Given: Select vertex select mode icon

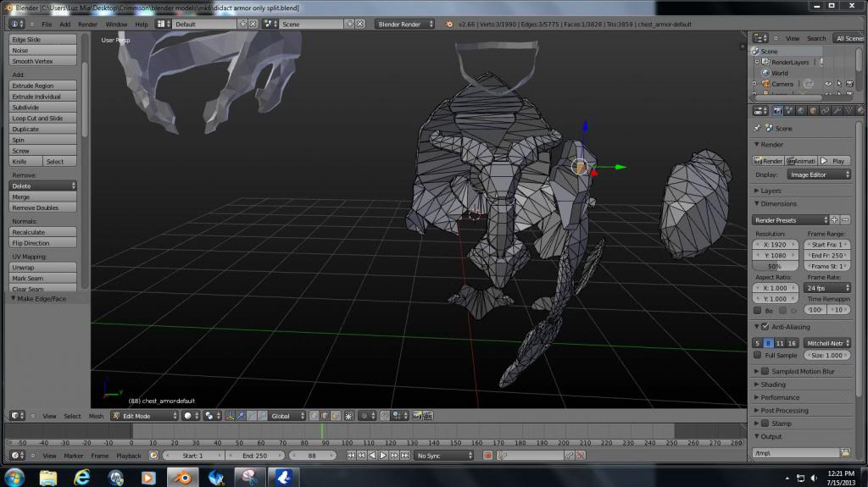Looking at the screenshot, I should pos(314,416).
